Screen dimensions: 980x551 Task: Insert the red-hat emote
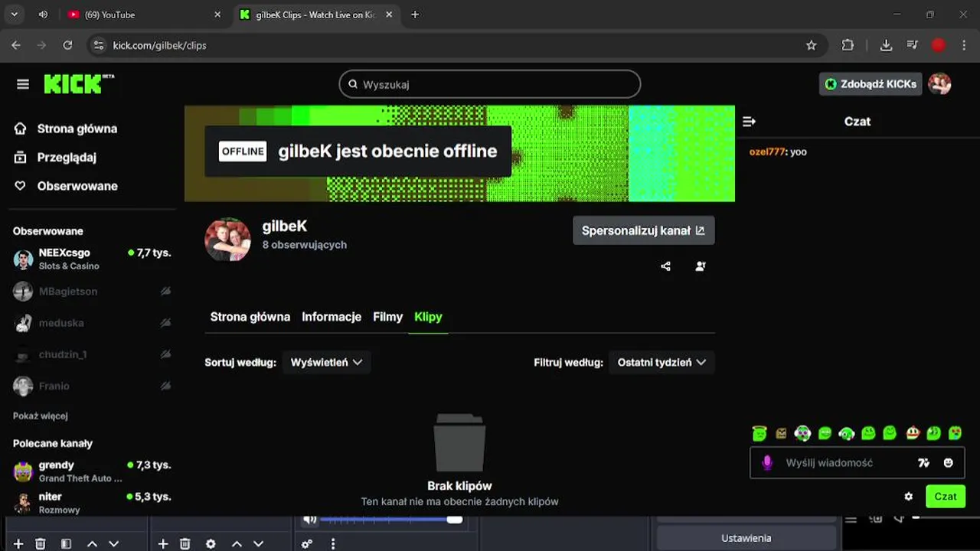[913, 433]
